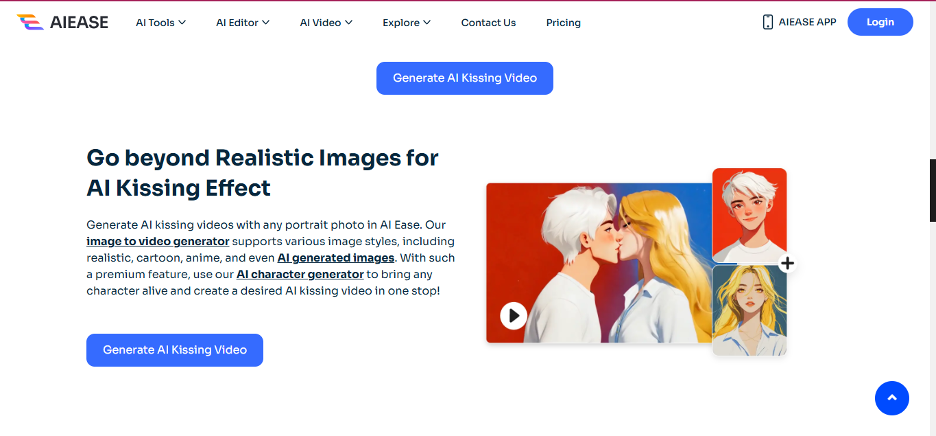Open the AI Editor menu
The image size is (936, 436).
click(242, 23)
